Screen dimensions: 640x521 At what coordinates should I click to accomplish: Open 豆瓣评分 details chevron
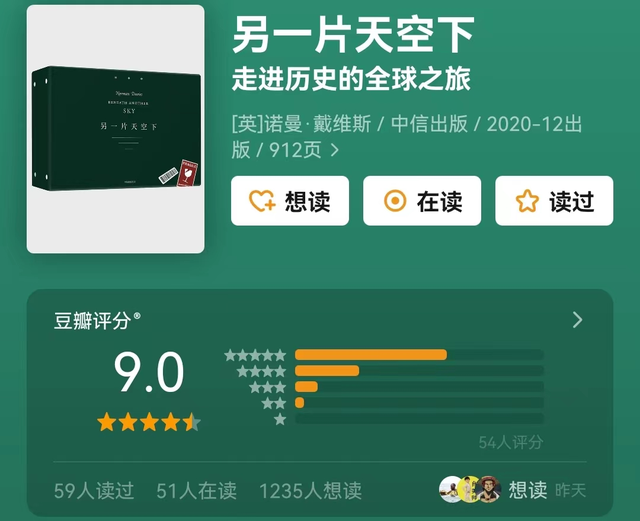click(x=577, y=320)
